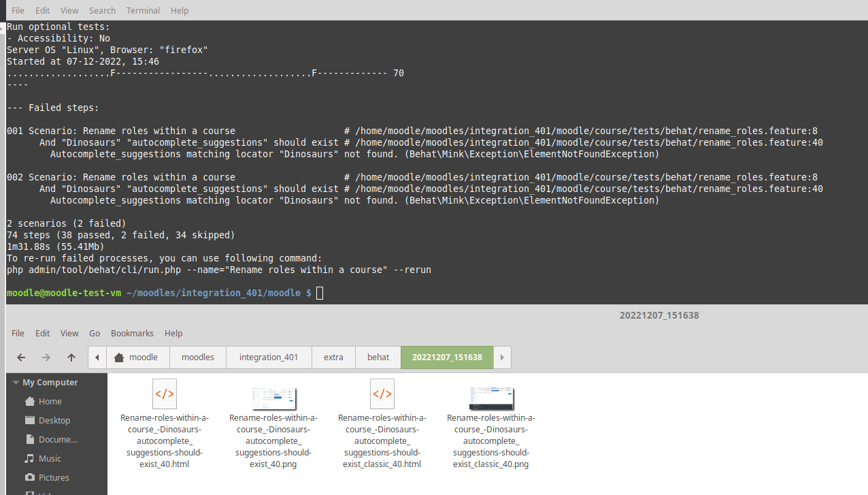The height and width of the screenshot is (495, 868).
Task: Open the file manager Help menu
Action: point(173,333)
